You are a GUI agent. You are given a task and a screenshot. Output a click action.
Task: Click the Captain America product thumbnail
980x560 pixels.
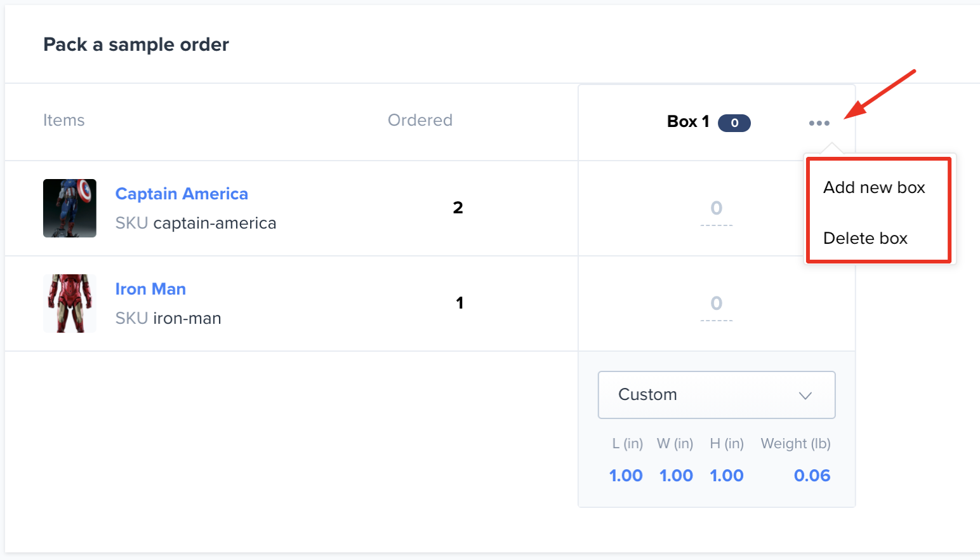click(70, 208)
